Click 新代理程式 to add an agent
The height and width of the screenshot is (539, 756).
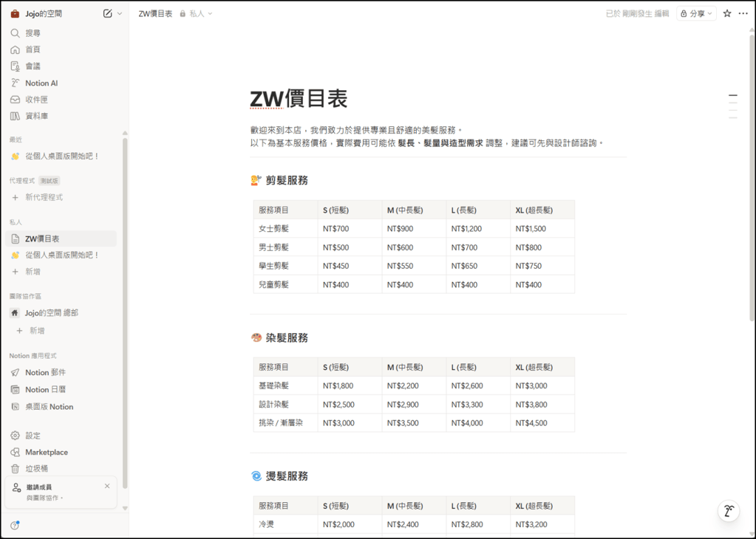[44, 197]
